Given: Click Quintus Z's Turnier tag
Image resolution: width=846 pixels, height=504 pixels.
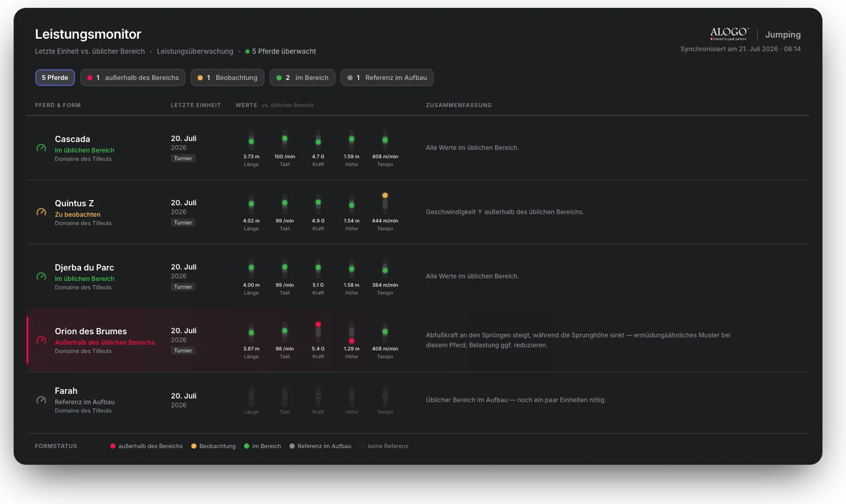Looking at the screenshot, I should (x=183, y=222).
